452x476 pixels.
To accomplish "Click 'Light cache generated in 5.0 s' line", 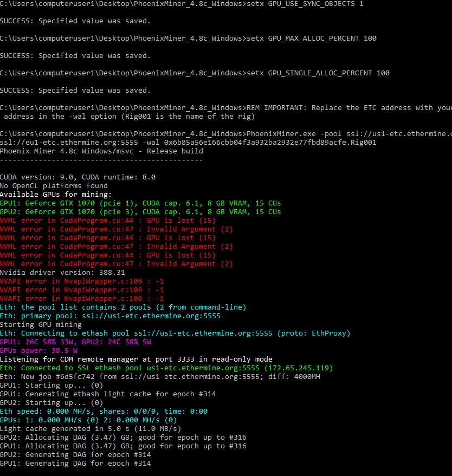I will pyautogui.click(x=91, y=429).
